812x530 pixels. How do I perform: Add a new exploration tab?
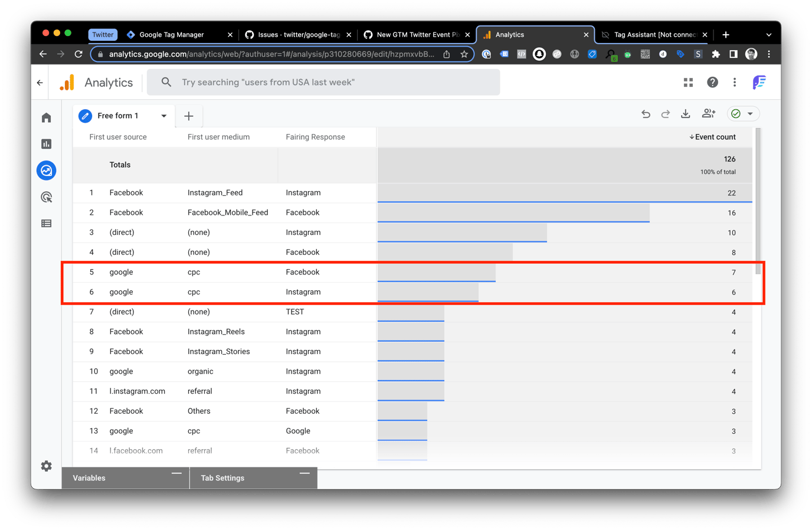point(189,116)
